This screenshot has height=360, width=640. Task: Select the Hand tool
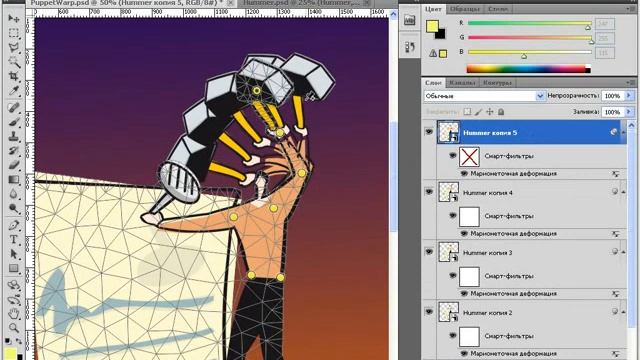pyautogui.click(x=13, y=314)
